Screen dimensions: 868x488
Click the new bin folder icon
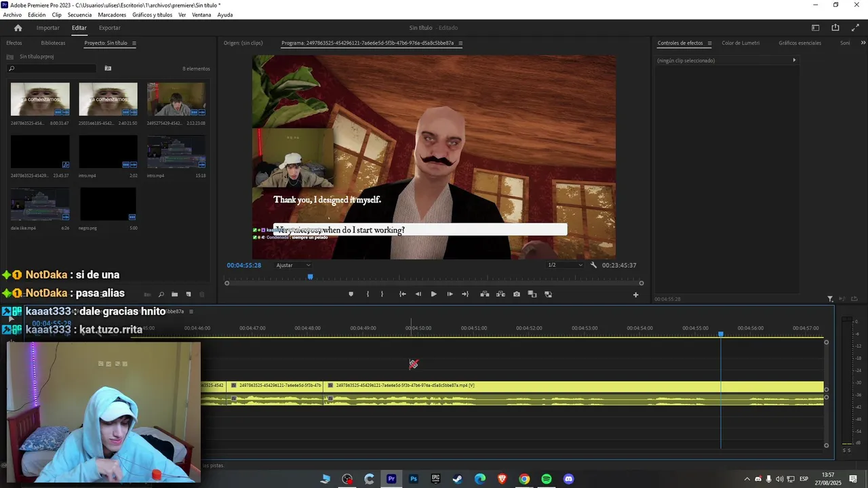[174, 294]
